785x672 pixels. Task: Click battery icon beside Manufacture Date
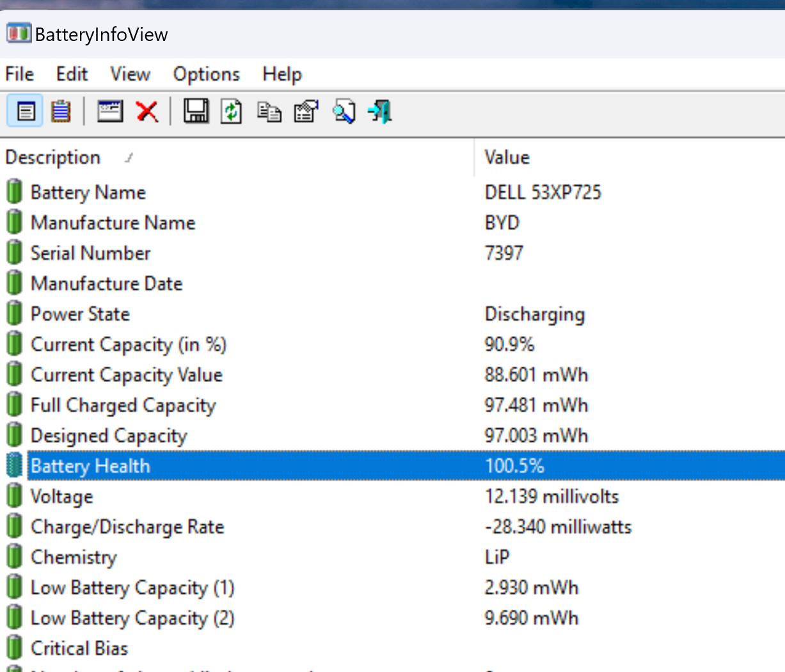coord(14,283)
